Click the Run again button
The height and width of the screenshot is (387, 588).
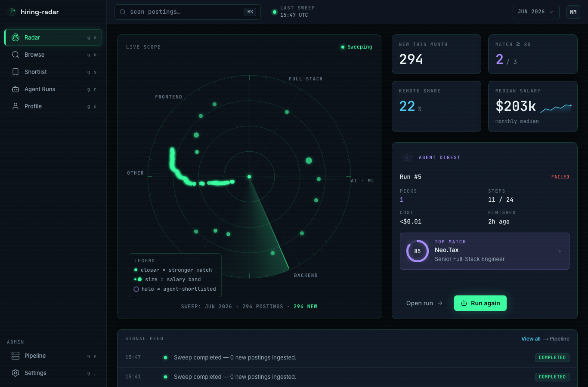point(480,303)
